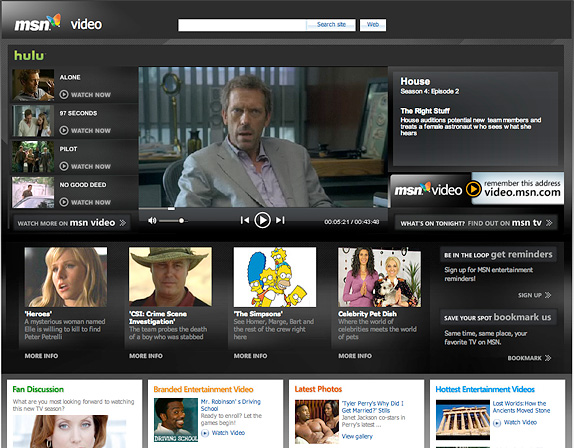
Task: Click WATCH NOW under ALONE
Action: 91,95
